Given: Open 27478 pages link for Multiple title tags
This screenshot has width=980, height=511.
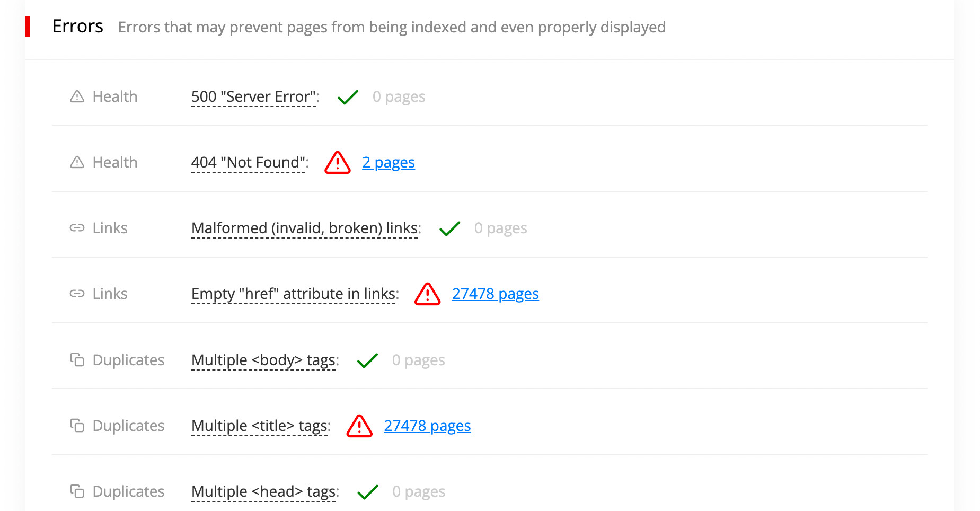Looking at the screenshot, I should (427, 426).
